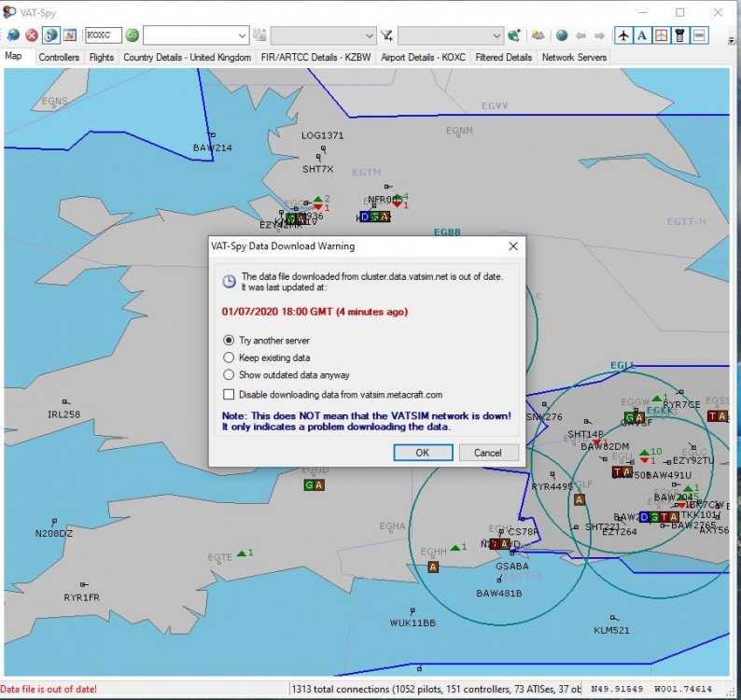741x700 pixels.
Task: Enable 'Disable downloading data from vatsim.metacraft.com' checkbox
Action: pyautogui.click(x=230, y=395)
